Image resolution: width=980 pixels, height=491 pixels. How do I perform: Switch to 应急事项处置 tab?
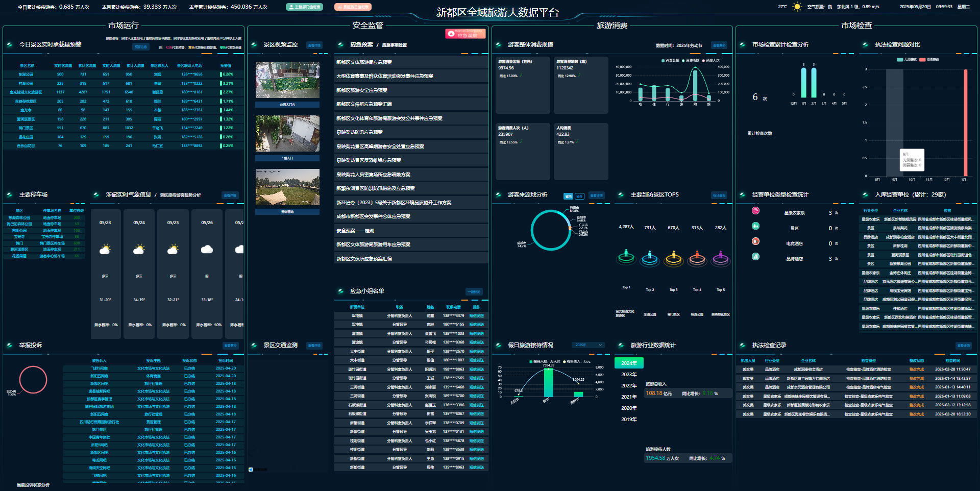[394, 45]
